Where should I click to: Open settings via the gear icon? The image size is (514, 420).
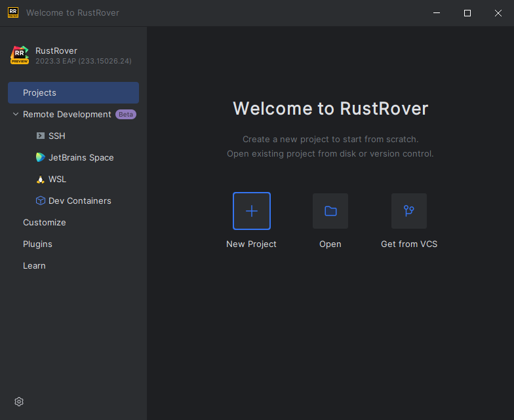click(19, 402)
